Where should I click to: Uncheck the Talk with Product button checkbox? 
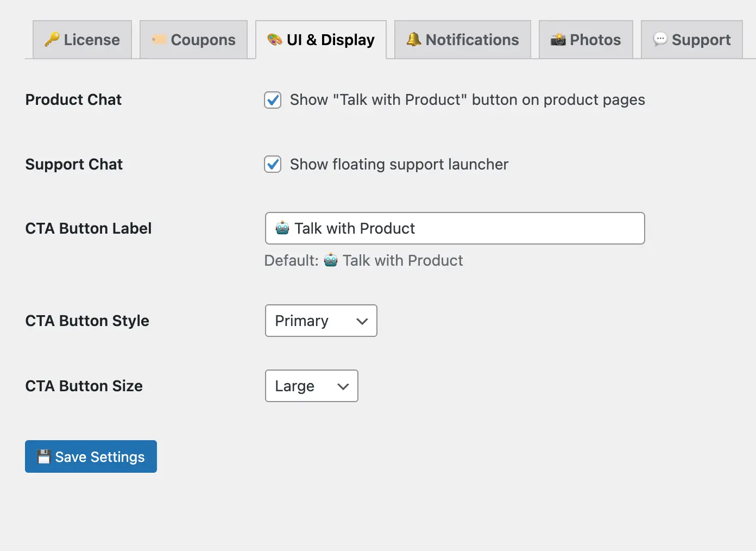[x=273, y=100]
